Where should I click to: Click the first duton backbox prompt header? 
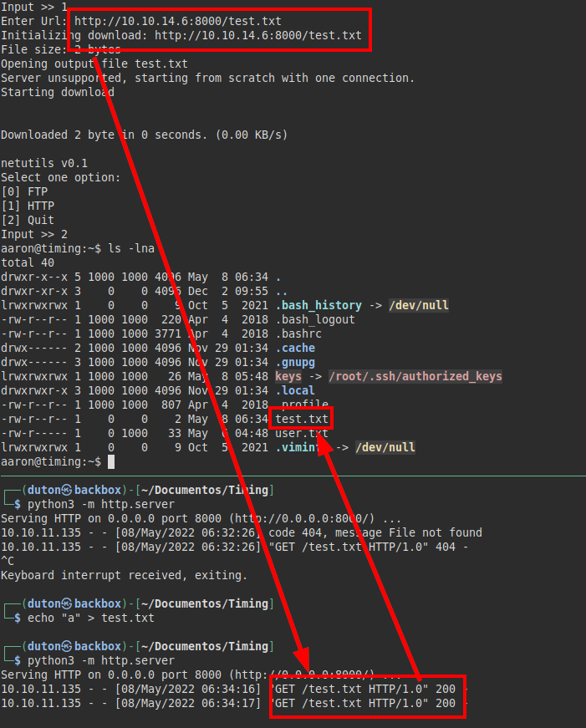pyautogui.click(x=139, y=491)
